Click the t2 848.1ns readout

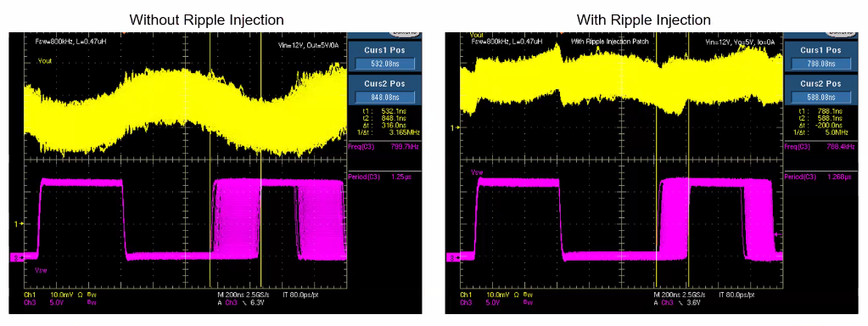tap(385, 118)
